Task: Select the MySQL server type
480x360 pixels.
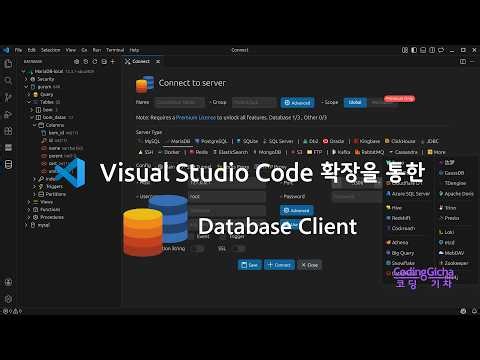Action: tap(149, 141)
